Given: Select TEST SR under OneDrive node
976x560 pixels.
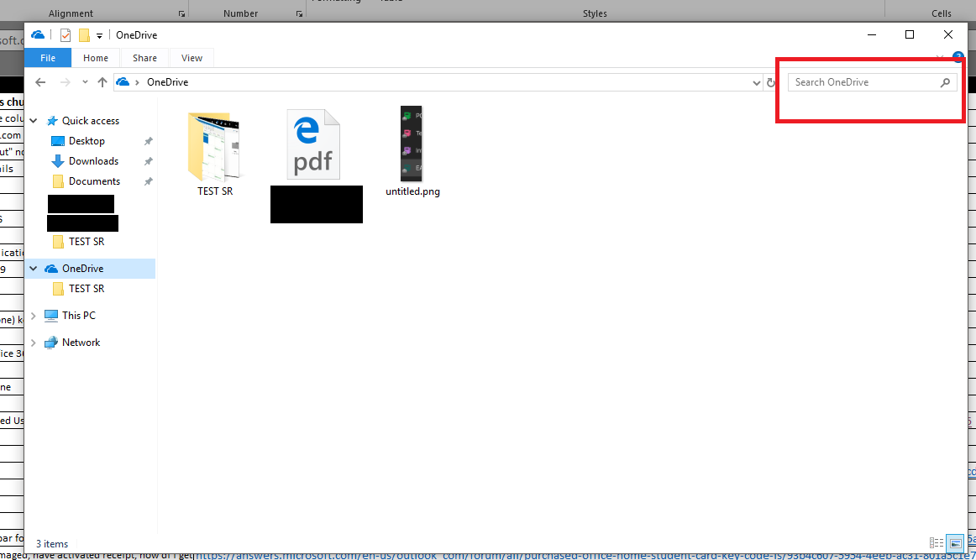Looking at the screenshot, I should point(87,289).
